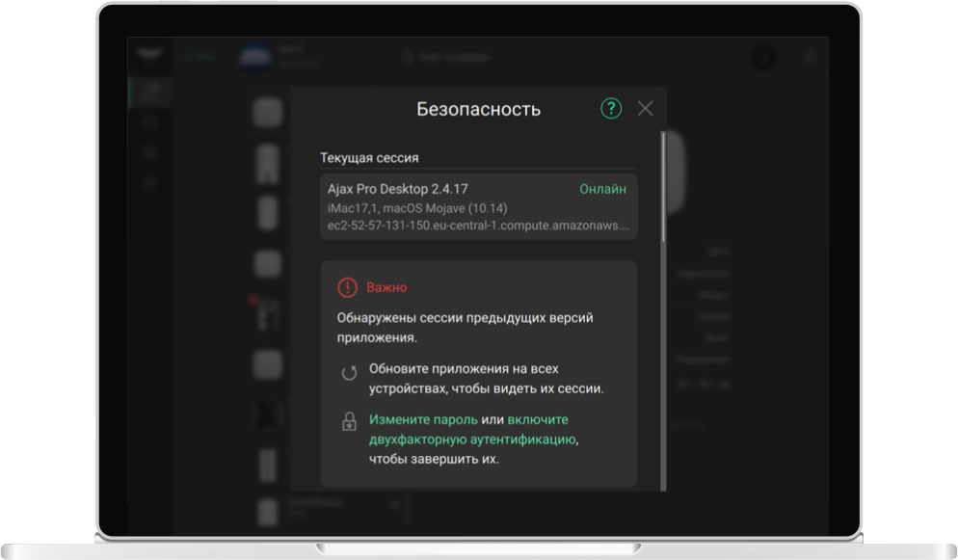This screenshot has width=958, height=560.
Task: Click the circular refresh arrow icon
Action: 349,374
